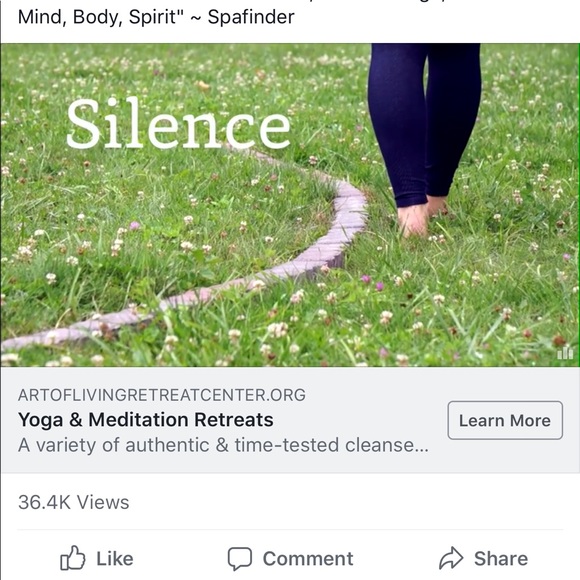Tap the ad description about cleanse
Screen dimensions: 580x580
[x=223, y=445]
